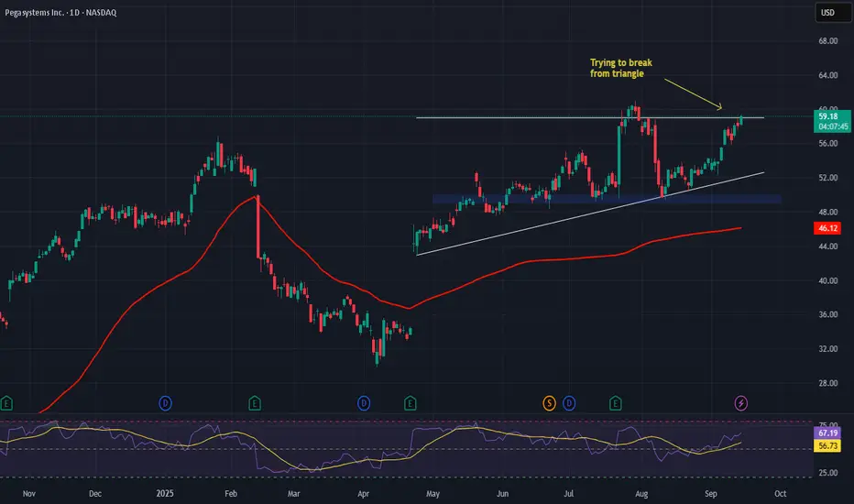
Task: Open the earnings marker in late April
Action: point(411,404)
